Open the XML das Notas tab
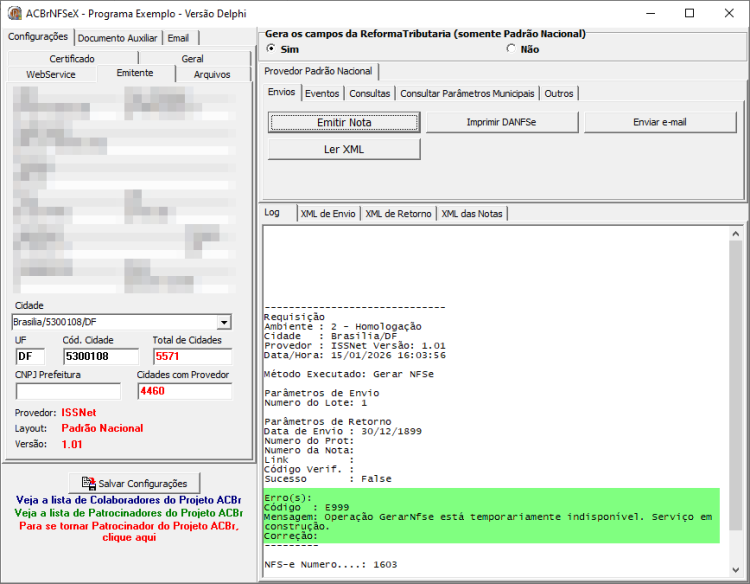 (472, 214)
